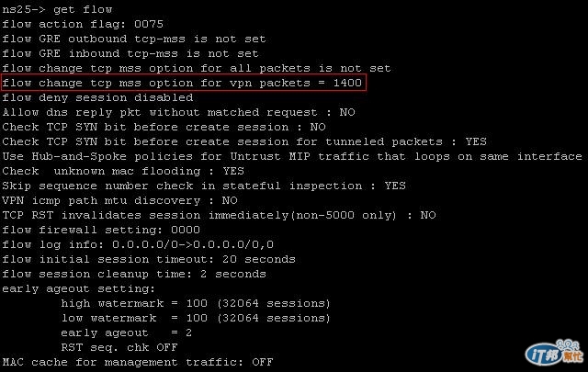This screenshot has height=372, width=588.
Task: Click "flow firewall setting: 0000" text
Action: pos(101,230)
